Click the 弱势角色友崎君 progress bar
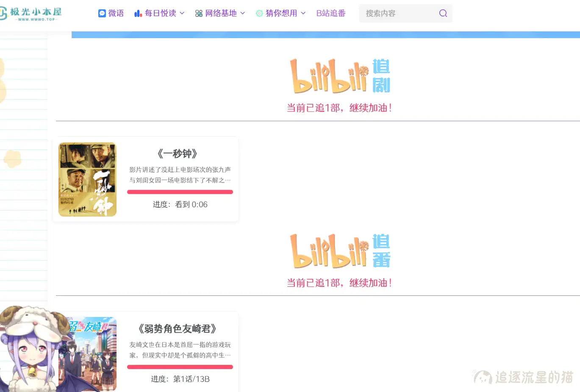Screen dimensions: 580x392 180,367
